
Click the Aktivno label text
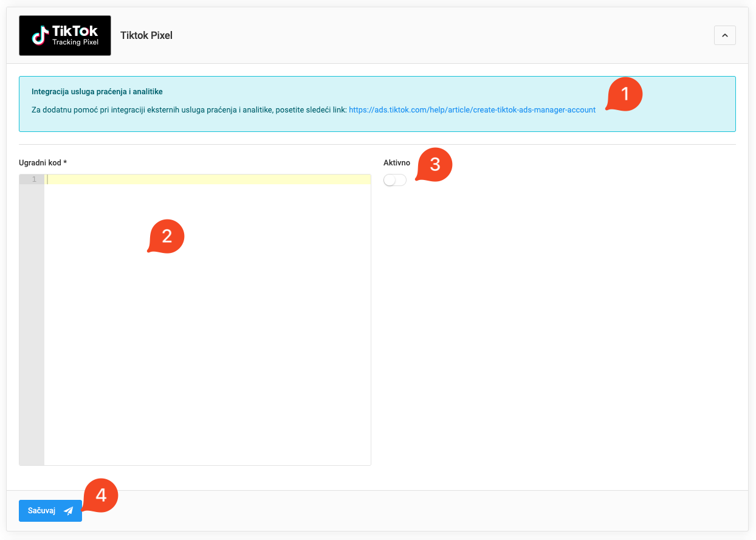[397, 162]
